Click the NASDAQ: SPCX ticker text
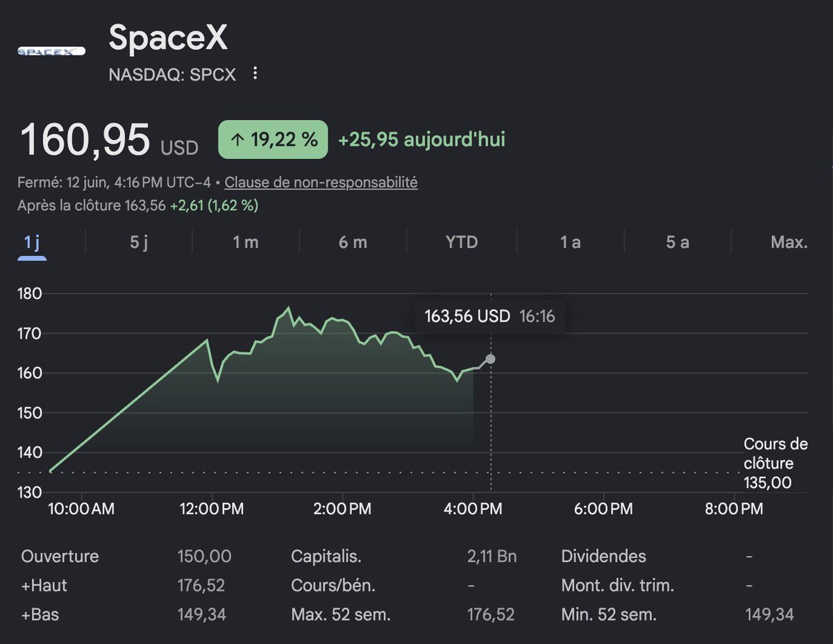833x644 pixels. pyautogui.click(x=172, y=74)
